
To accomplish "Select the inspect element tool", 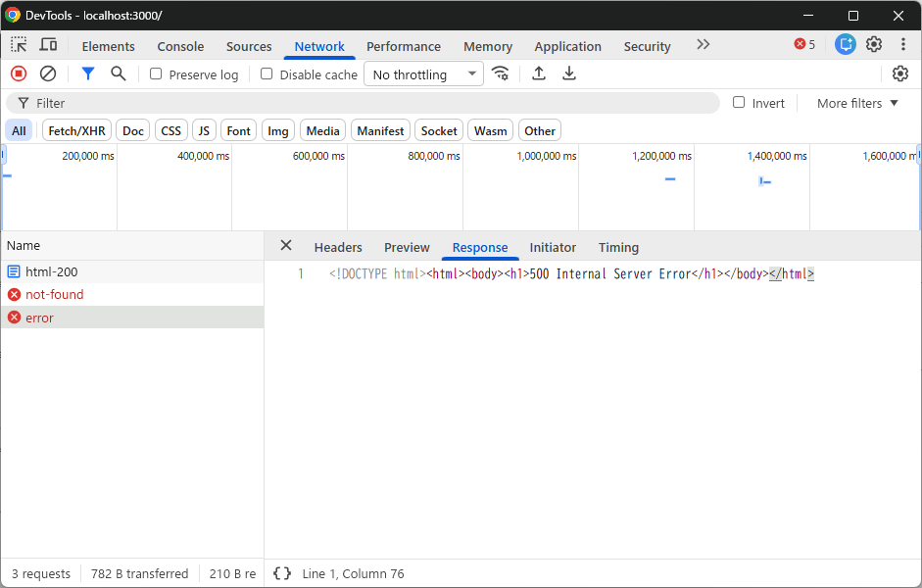I will 19,45.
